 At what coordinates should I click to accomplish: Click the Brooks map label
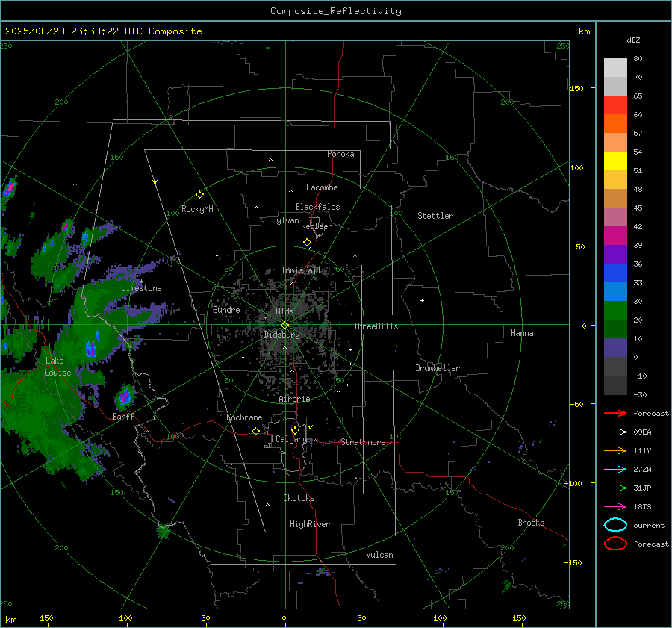[531, 523]
